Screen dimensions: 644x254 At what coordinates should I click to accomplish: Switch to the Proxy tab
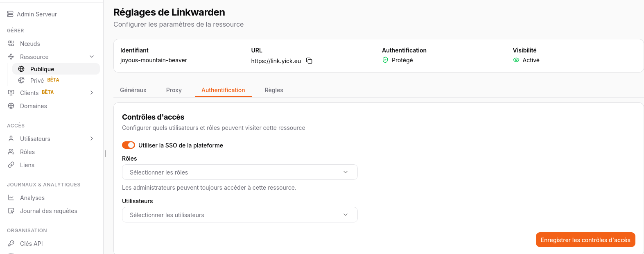coord(174,90)
